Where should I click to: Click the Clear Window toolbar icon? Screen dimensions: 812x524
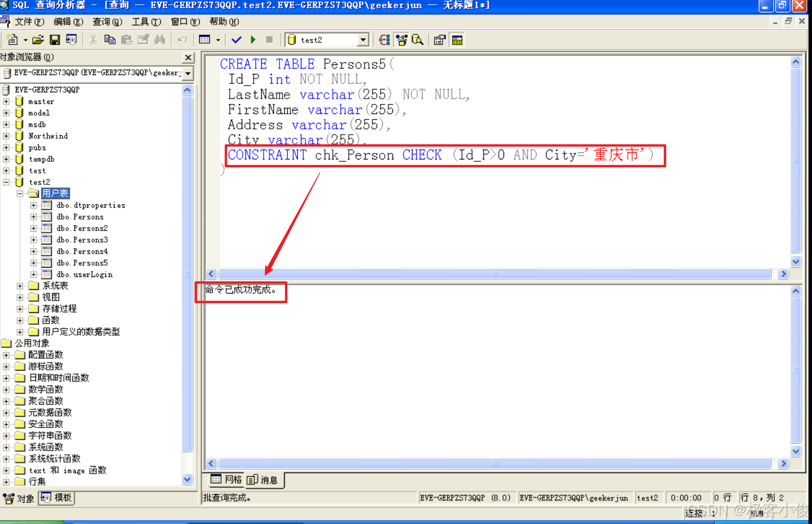coord(143,40)
